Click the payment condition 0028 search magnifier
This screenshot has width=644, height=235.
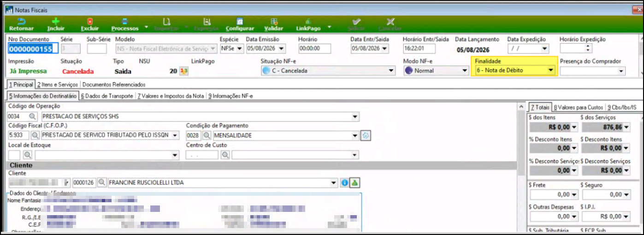(x=207, y=135)
